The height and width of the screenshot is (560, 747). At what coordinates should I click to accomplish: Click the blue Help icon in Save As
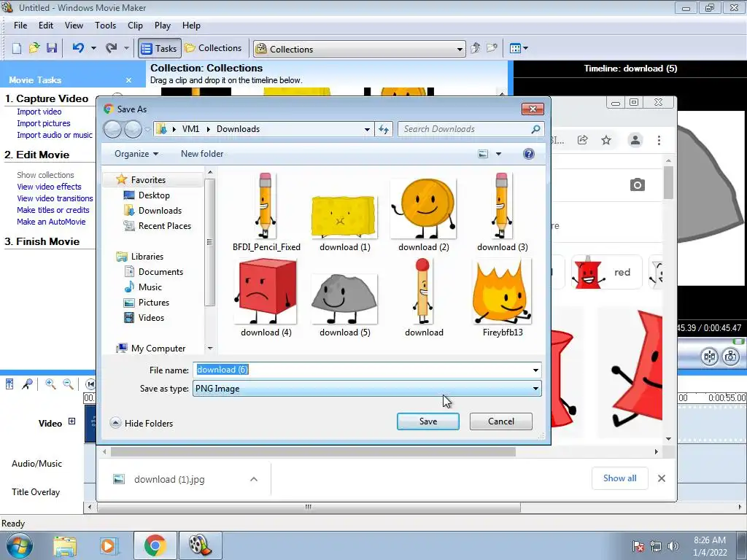(528, 154)
